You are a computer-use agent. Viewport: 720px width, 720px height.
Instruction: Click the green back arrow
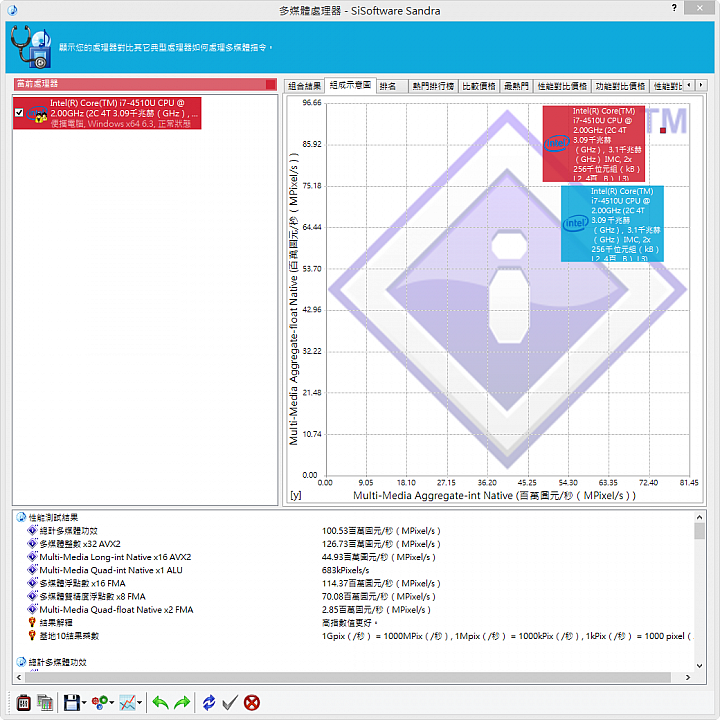click(160, 703)
